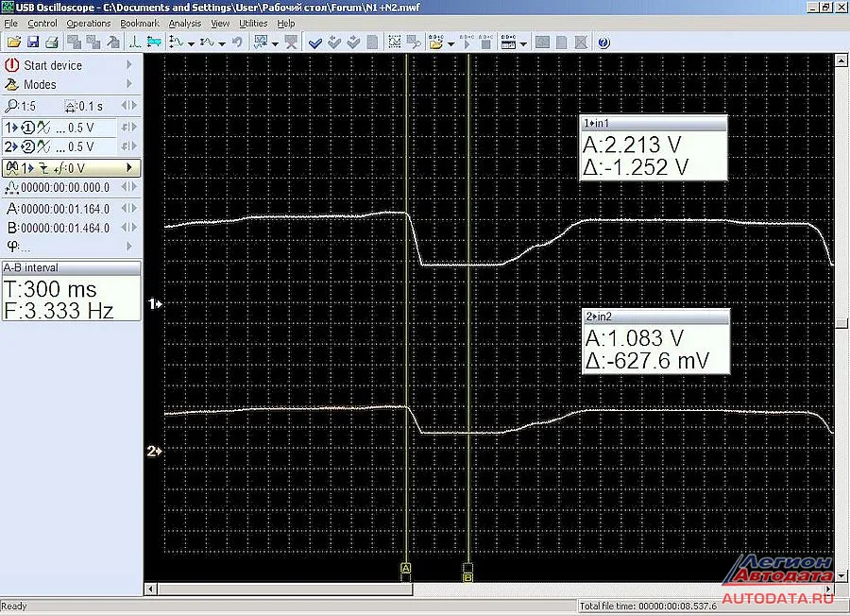The height and width of the screenshot is (616, 850).
Task: Expand the phase φ row arrow
Action: (x=129, y=247)
